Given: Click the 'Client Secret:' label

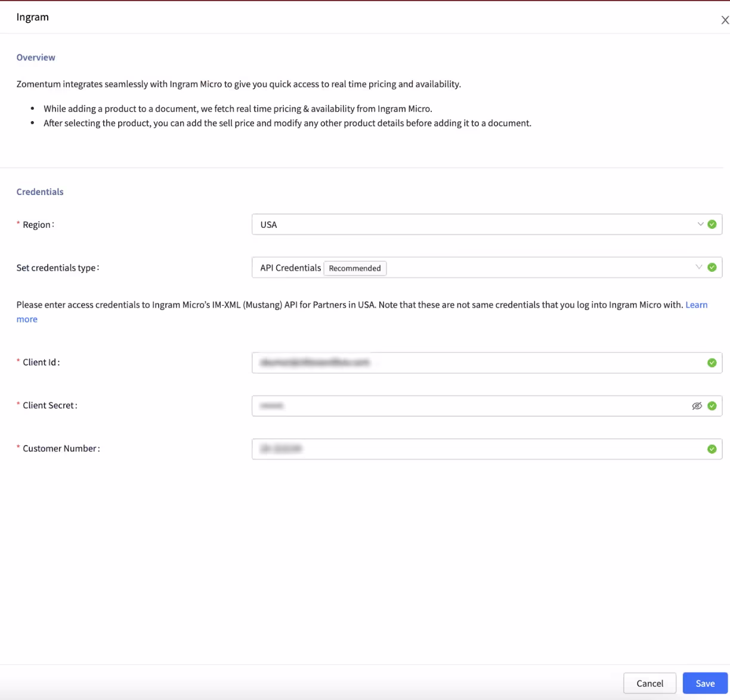Looking at the screenshot, I should pyautogui.click(x=50, y=405).
